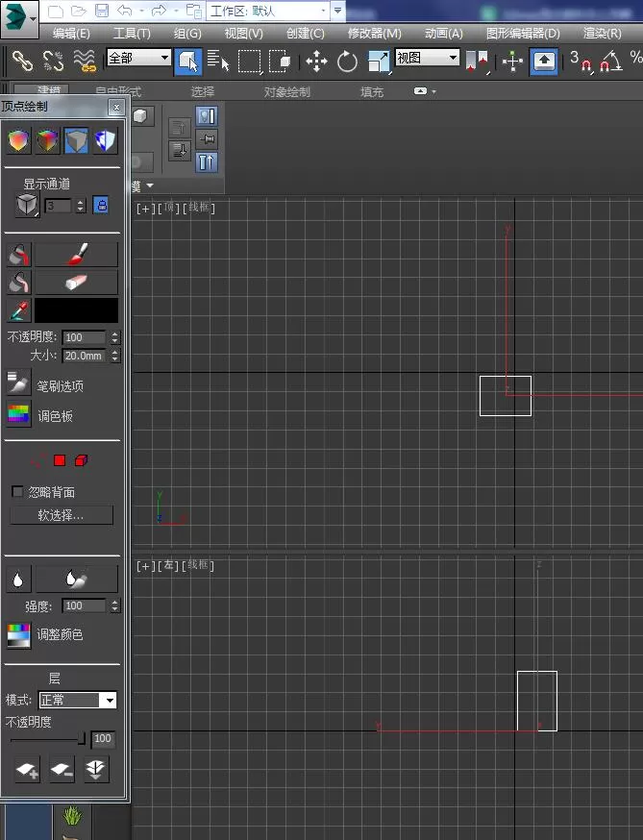The height and width of the screenshot is (840, 643).
Task: Open the 编辑(E) menu
Action: tap(71, 34)
